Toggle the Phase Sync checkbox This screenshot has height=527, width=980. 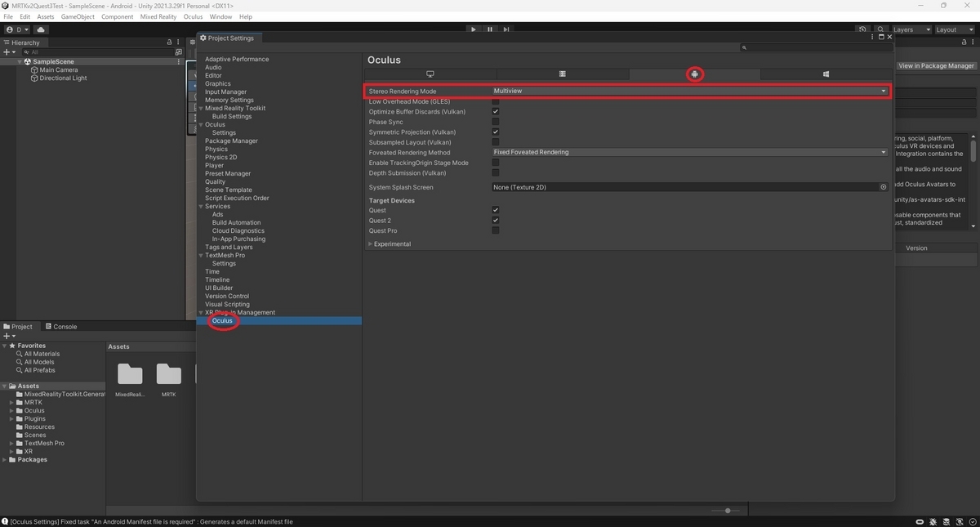click(x=495, y=122)
